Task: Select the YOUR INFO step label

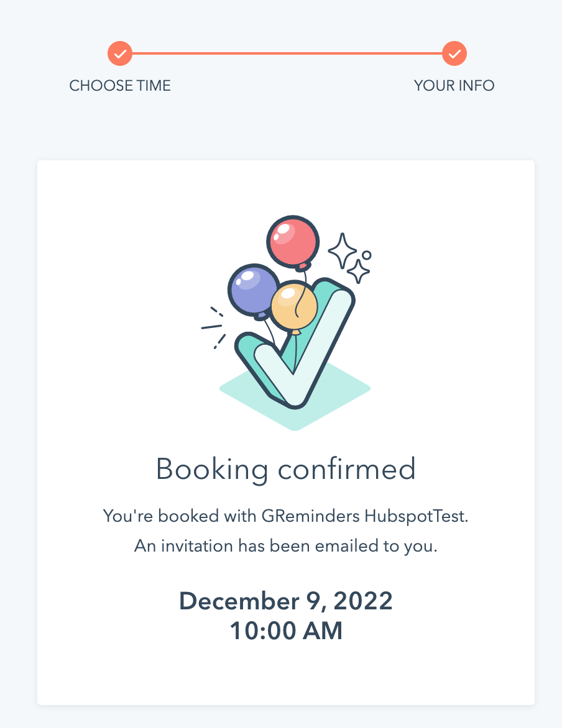Action: pos(454,86)
